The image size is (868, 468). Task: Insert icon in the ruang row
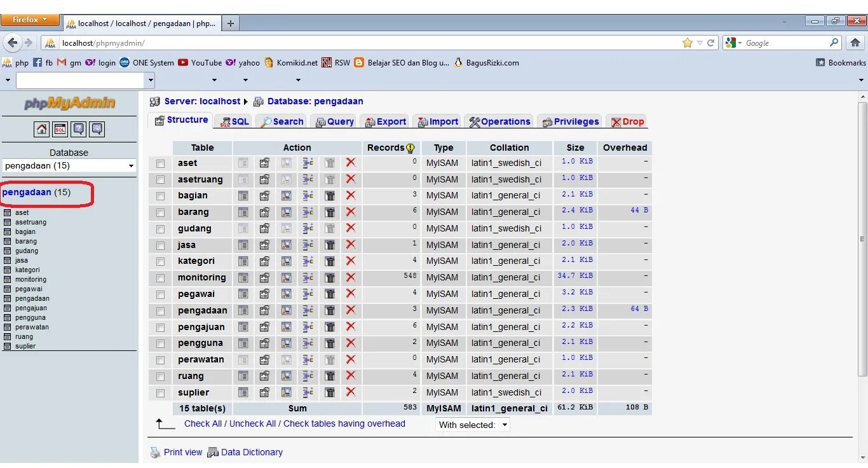[x=308, y=376]
